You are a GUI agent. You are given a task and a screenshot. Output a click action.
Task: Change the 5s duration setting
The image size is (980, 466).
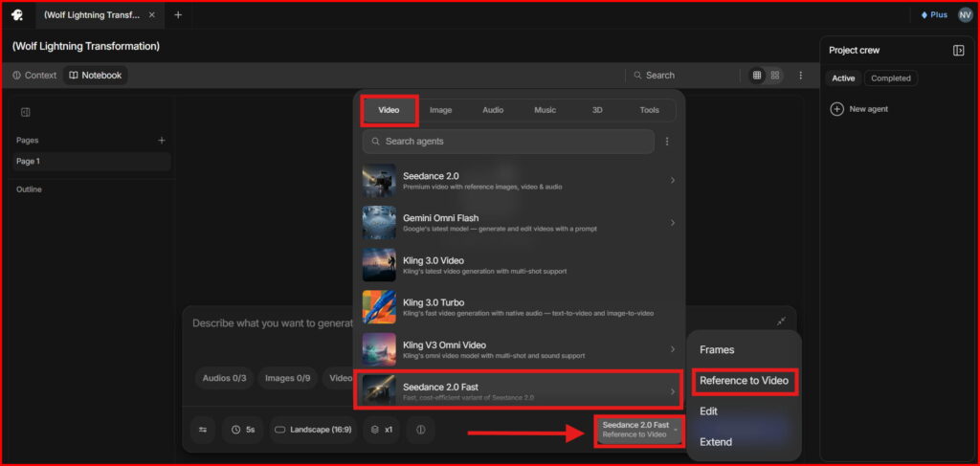point(243,430)
